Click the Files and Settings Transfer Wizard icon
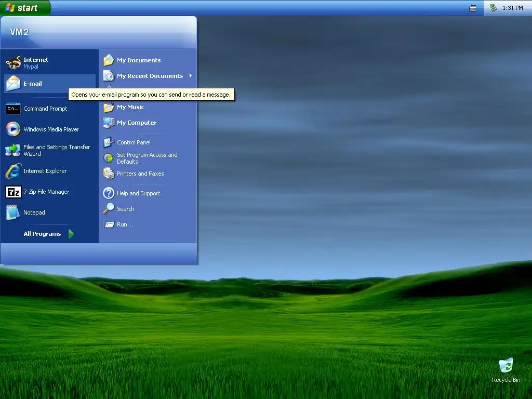 point(13,150)
